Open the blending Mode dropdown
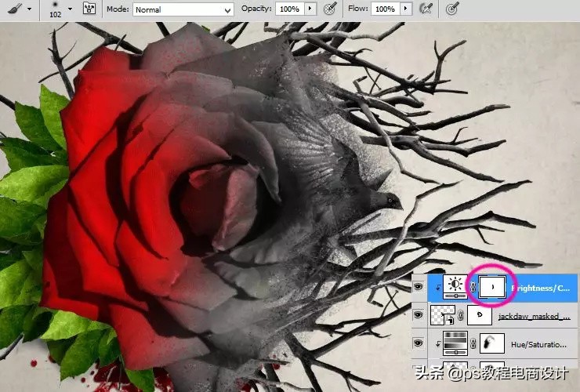Viewport: 580px width, 392px height. point(183,9)
